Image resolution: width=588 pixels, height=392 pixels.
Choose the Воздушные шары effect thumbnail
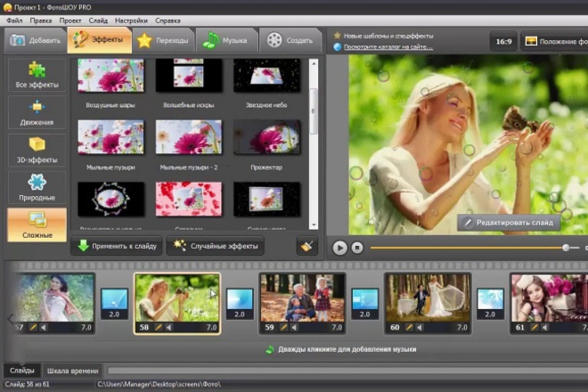point(110,75)
